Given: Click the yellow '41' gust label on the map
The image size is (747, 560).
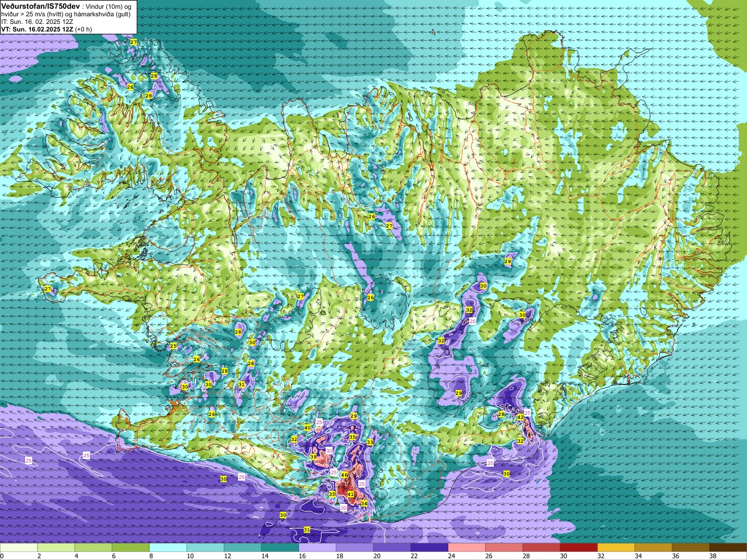Looking at the screenshot, I should click(x=351, y=494).
